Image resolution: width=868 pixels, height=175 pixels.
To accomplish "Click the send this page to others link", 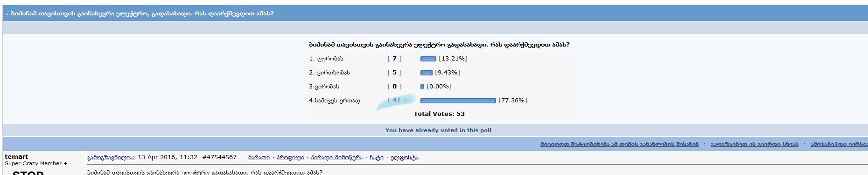I will [755, 144].
